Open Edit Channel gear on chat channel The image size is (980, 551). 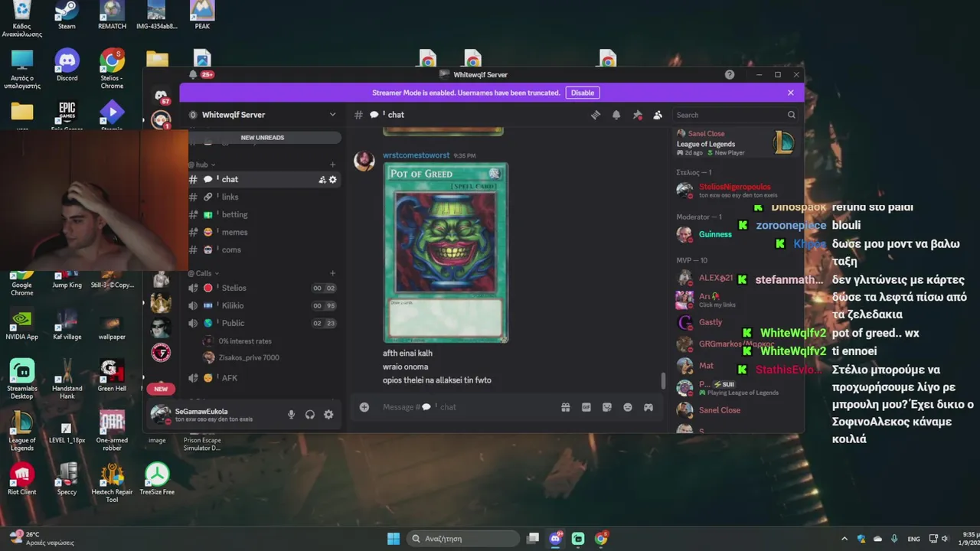click(x=333, y=179)
